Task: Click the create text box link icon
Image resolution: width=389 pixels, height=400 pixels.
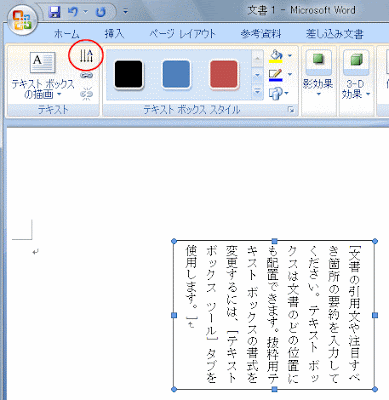Action: click(87, 76)
